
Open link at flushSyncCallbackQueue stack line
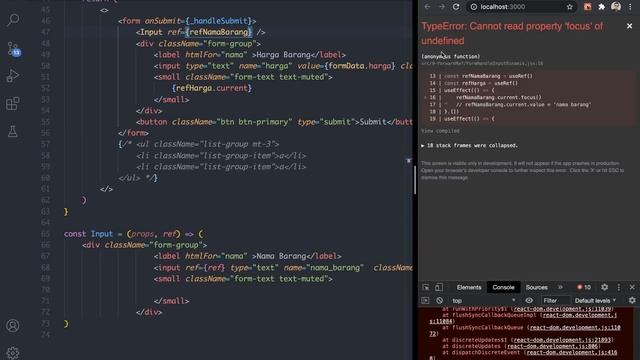pyautogui.click(x=574, y=327)
